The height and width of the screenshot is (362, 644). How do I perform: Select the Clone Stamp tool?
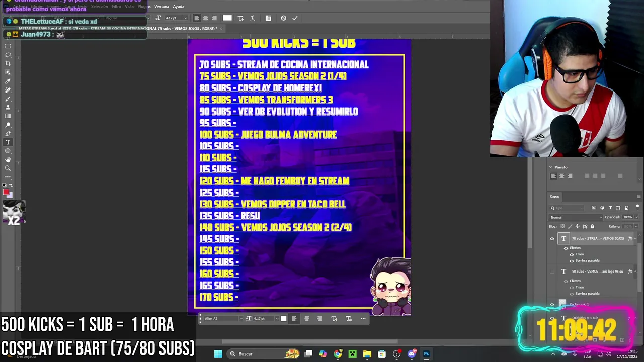8,107
